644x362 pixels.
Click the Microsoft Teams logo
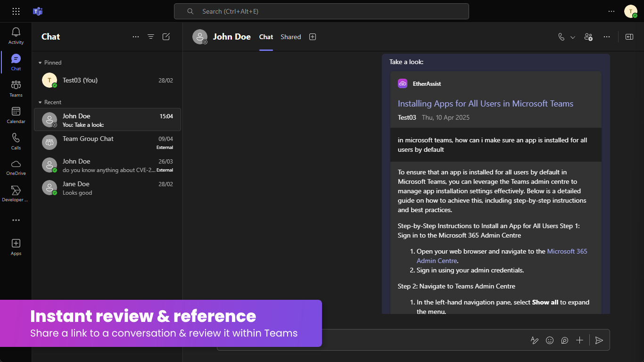point(38,11)
